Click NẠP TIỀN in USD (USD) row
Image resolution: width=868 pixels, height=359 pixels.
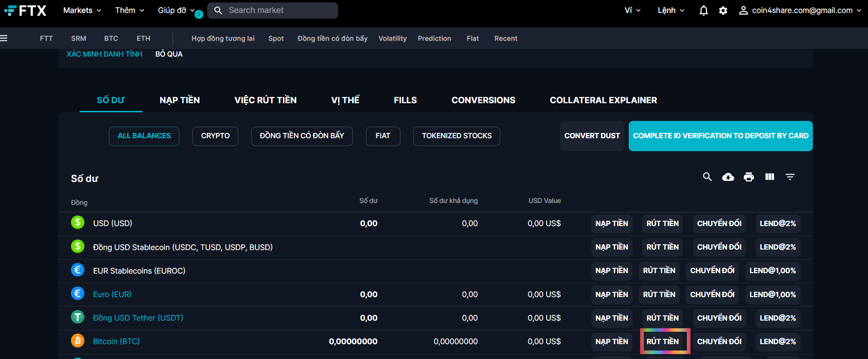[612, 223]
